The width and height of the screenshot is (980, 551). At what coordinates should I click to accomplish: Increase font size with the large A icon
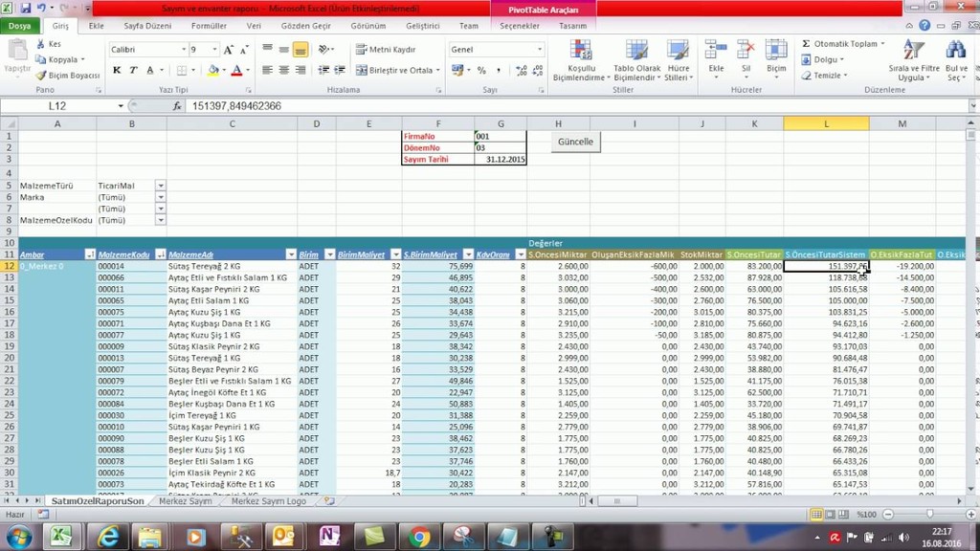click(228, 50)
